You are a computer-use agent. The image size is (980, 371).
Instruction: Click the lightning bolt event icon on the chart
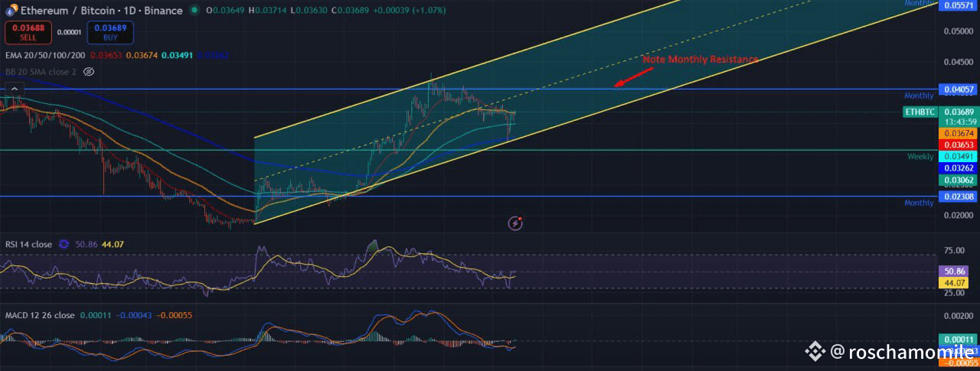[516, 223]
